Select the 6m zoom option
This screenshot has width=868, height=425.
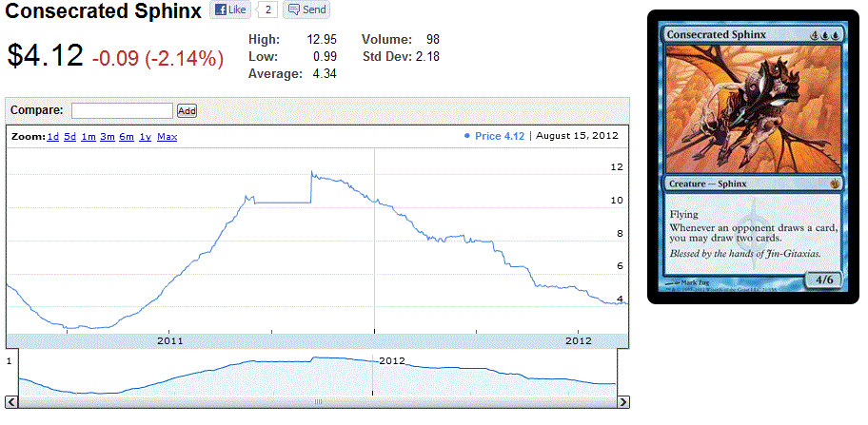pos(126,137)
